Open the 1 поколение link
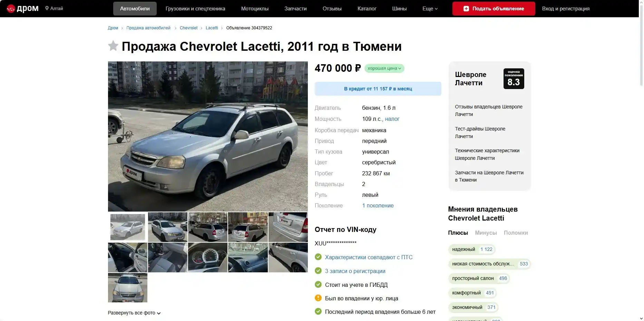The width and height of the screenshot is (644, 321). (378, 205)
